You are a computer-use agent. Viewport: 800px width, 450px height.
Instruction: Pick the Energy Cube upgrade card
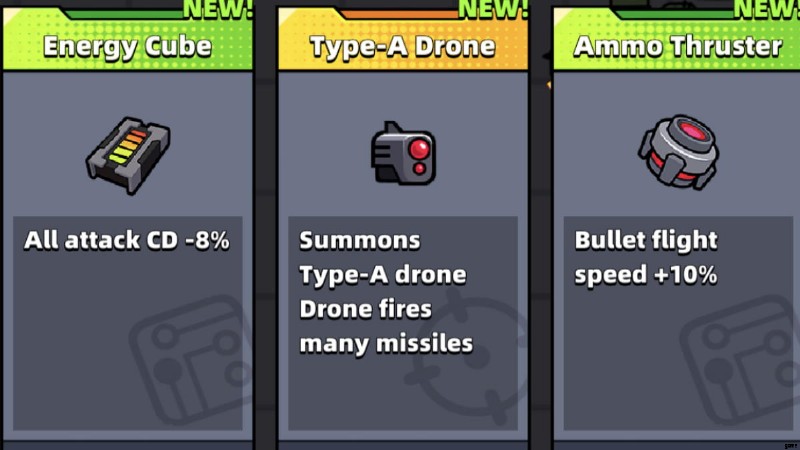[x=128, y=224]
